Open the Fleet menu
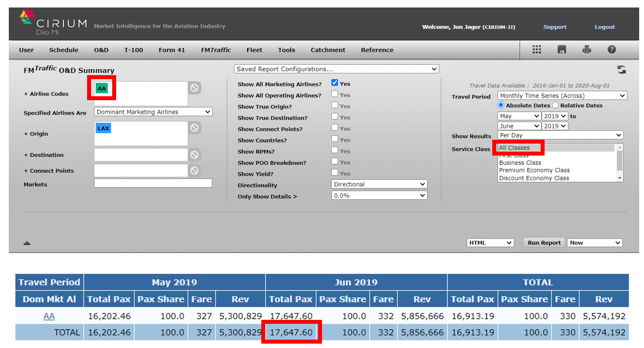644x348 pixels. (x=255, y=50)
